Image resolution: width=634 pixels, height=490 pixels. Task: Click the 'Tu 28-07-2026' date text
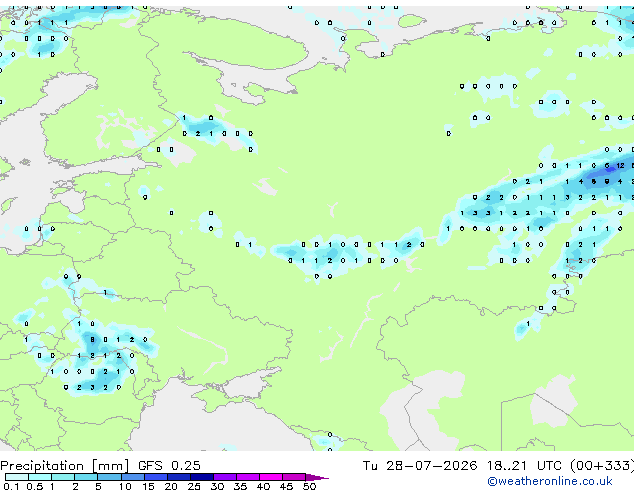tap(420, 466)
